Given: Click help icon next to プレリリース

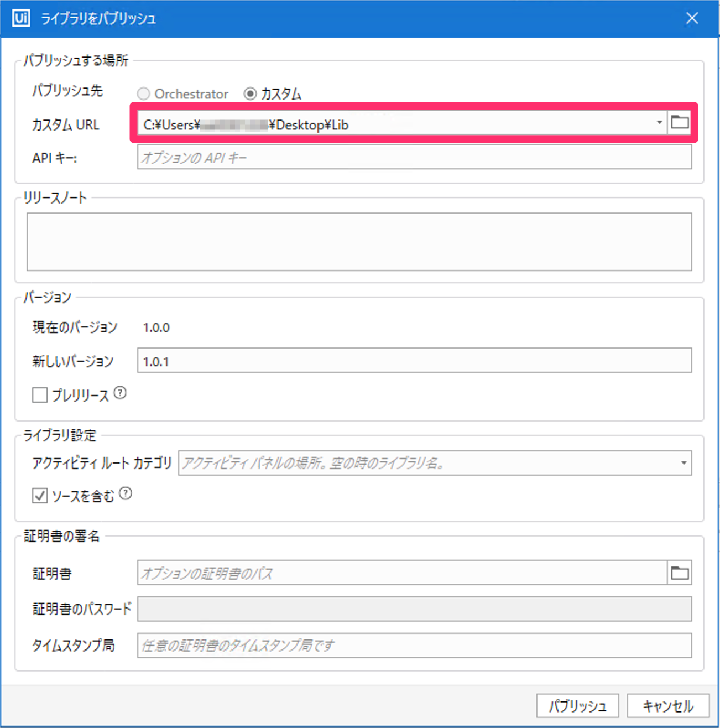Looking at the screenshot, I should [120, 393].
